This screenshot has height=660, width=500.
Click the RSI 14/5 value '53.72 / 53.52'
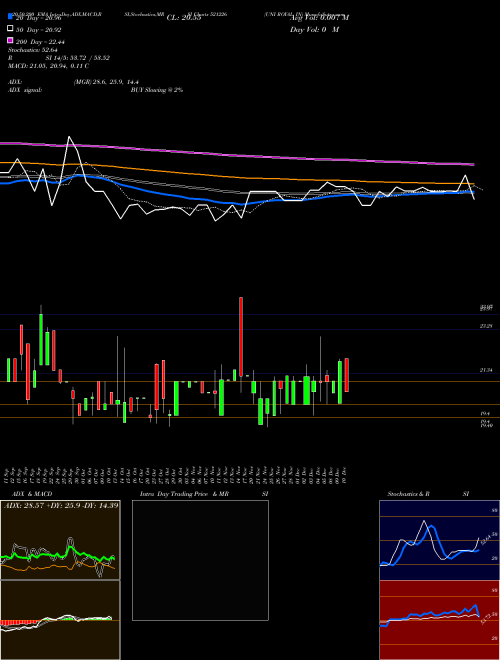(88, 58)
